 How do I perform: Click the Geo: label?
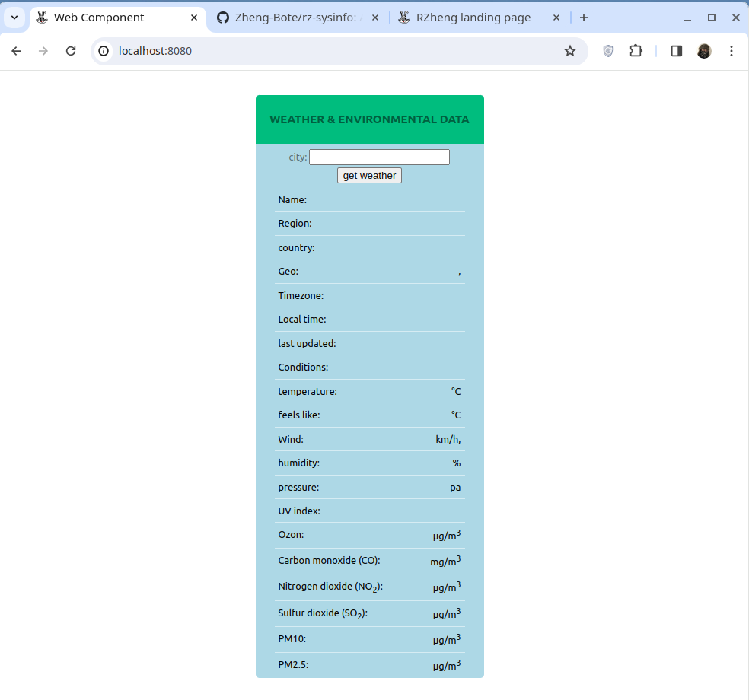pyautogui.click(x=288, y=272)
